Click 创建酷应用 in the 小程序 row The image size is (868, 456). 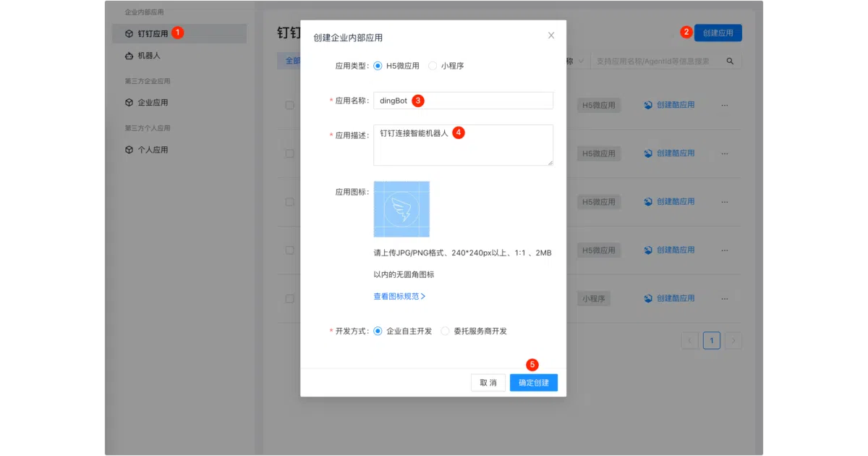coord(669,298)
